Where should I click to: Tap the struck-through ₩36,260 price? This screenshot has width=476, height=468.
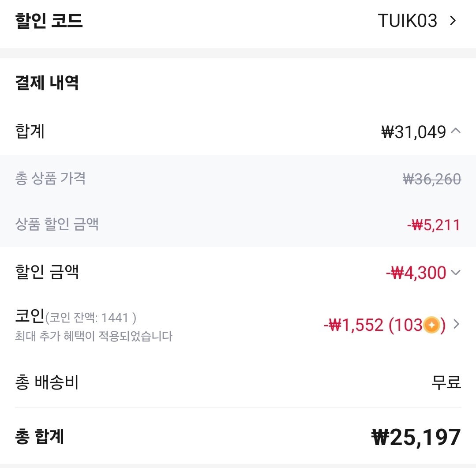point(432,179)
